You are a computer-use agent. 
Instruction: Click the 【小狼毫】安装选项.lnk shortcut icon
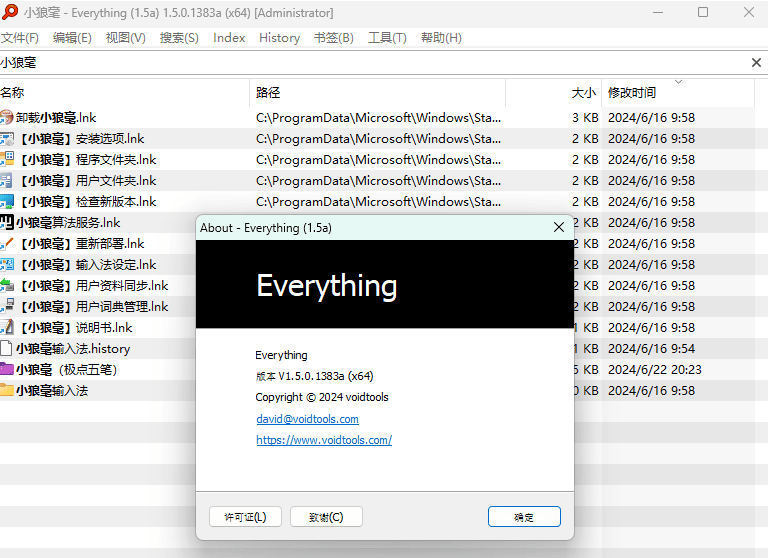coord(7,139)
